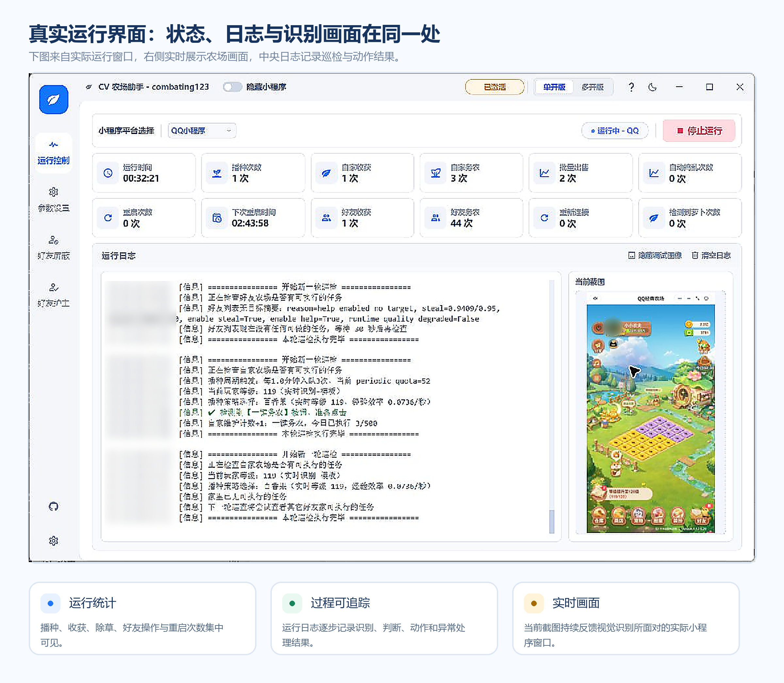Open the help question mark icon

[x=631, y=87]
